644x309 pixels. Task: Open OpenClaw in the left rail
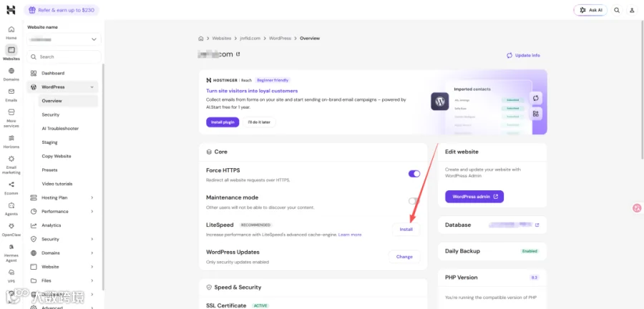[x=11, y=230]
